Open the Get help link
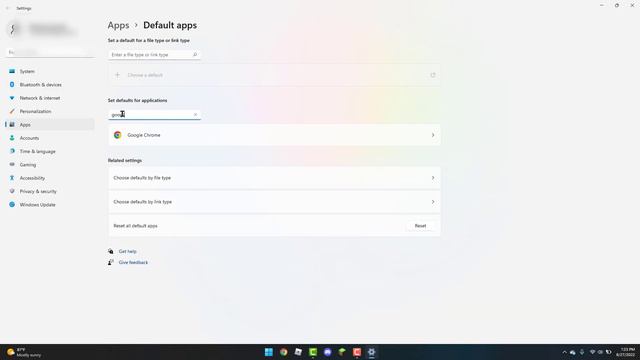This screenshot has height=360, width=640. click(127, 251)
